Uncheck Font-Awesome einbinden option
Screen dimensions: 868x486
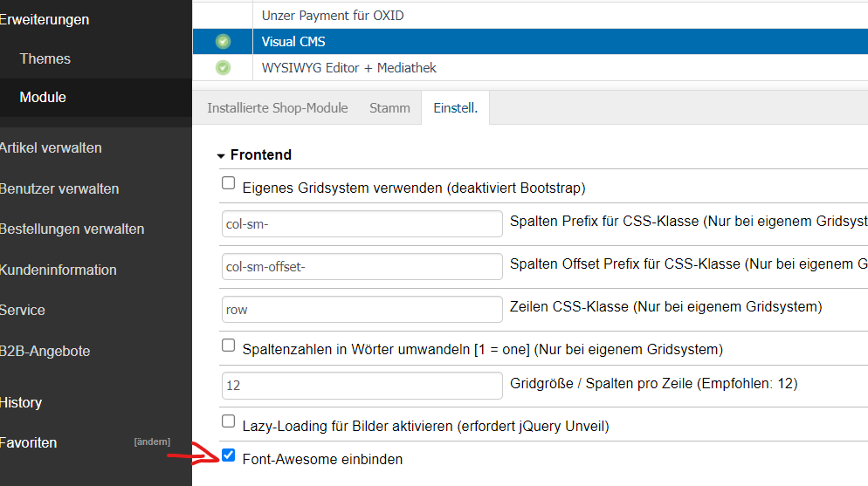pos(229,455)
